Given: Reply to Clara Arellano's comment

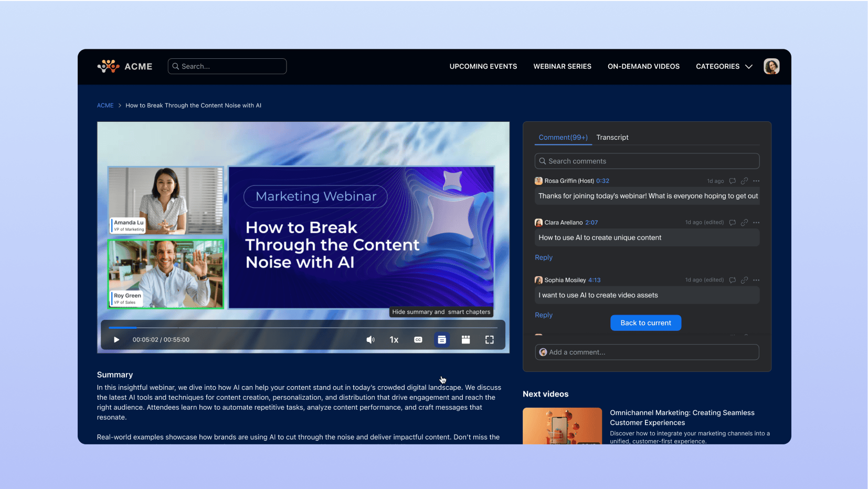Looking at the screenshot, I should click(544, 258).
